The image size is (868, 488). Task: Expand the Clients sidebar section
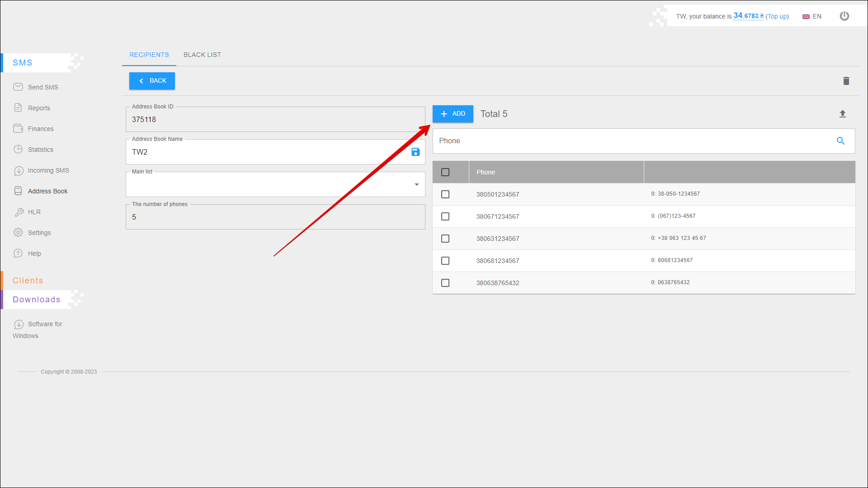click(28, 281)
